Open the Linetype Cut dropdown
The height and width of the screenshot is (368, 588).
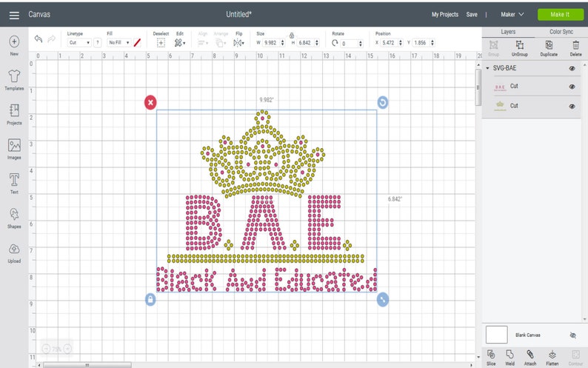pyautogui.click(x=79, y=43)
